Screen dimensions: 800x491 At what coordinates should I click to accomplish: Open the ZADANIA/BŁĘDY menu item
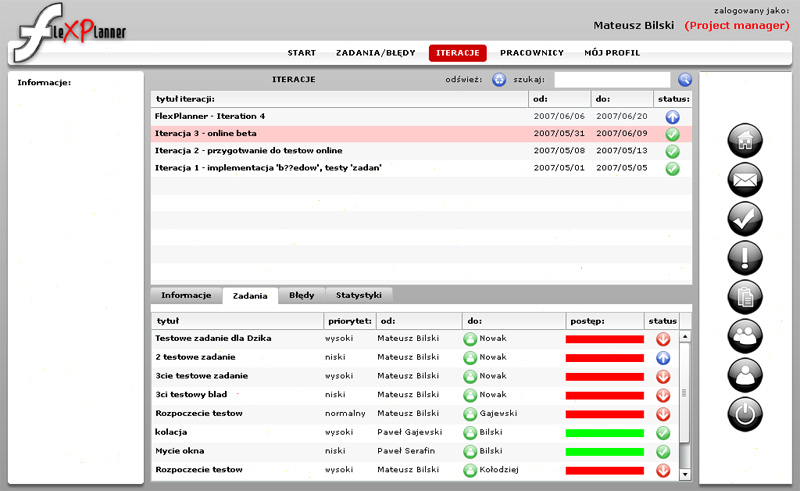376,53
